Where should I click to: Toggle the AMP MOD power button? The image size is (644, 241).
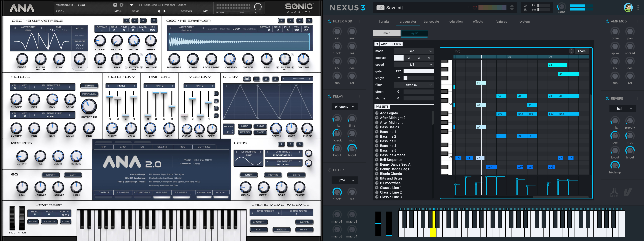[607, 21]
